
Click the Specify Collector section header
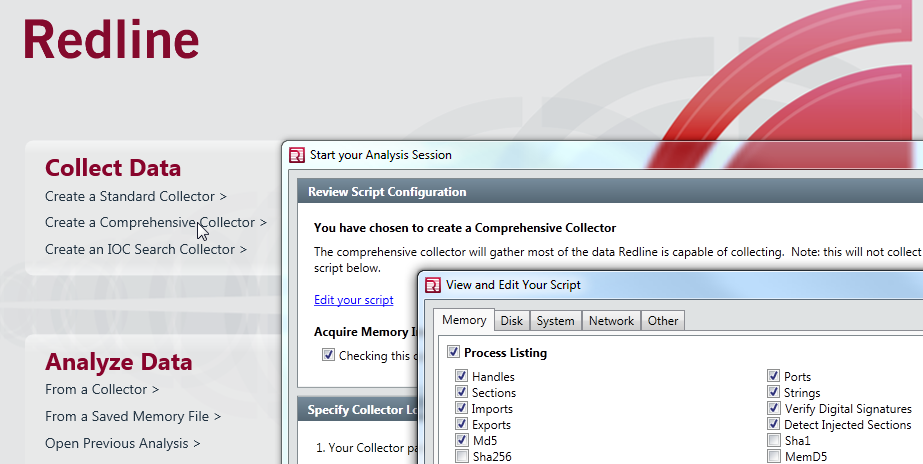click(357, 410)
